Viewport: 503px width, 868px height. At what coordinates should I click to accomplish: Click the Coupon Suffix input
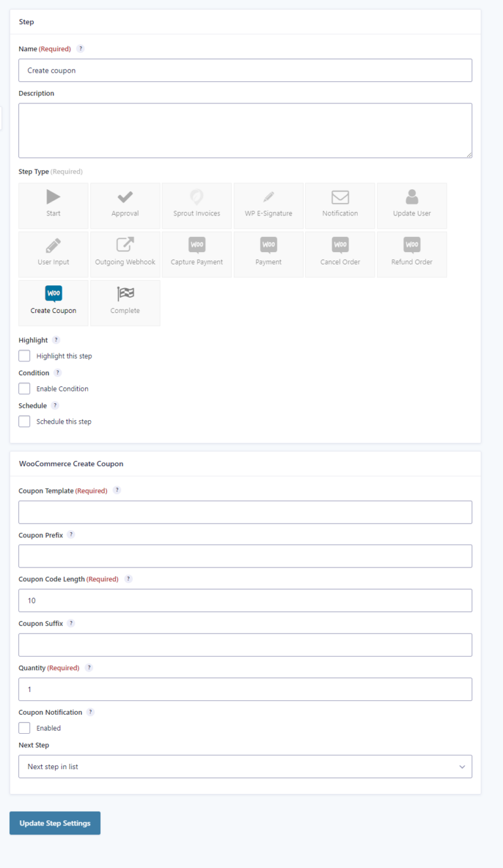click(245, 645)
